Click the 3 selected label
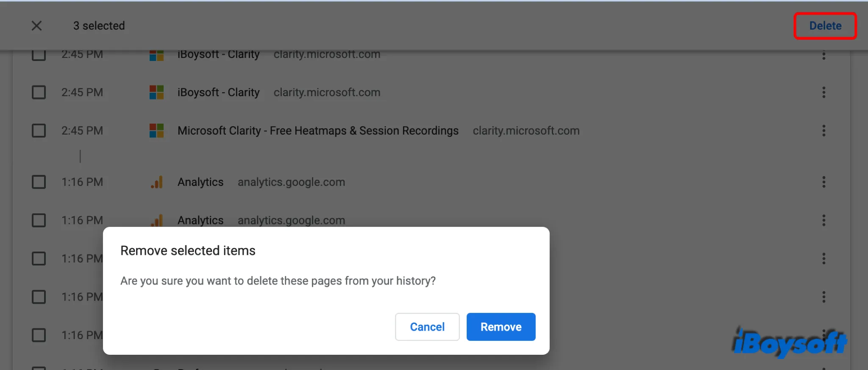 [x=99, y=26]
